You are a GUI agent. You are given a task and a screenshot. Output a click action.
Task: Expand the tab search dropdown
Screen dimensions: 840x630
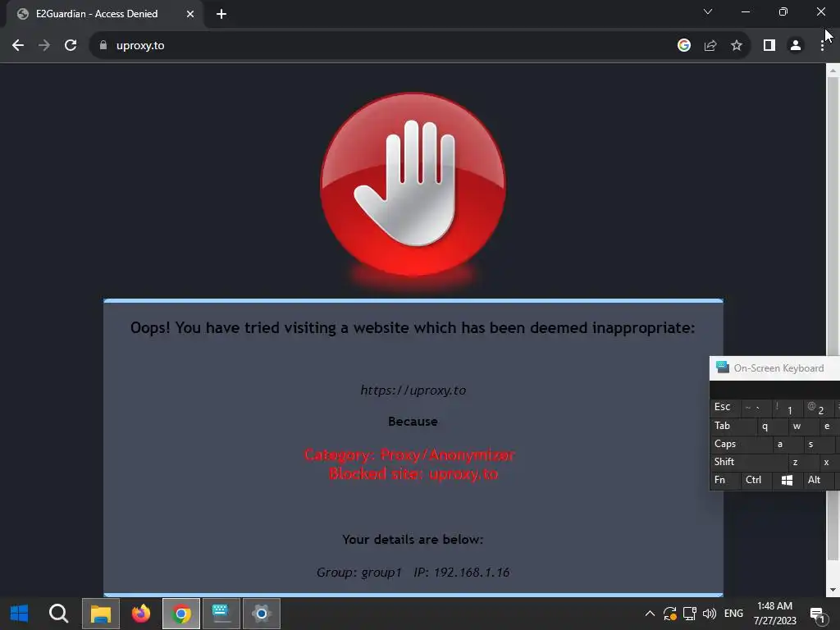pyautogui.click(x=708, y=11)
